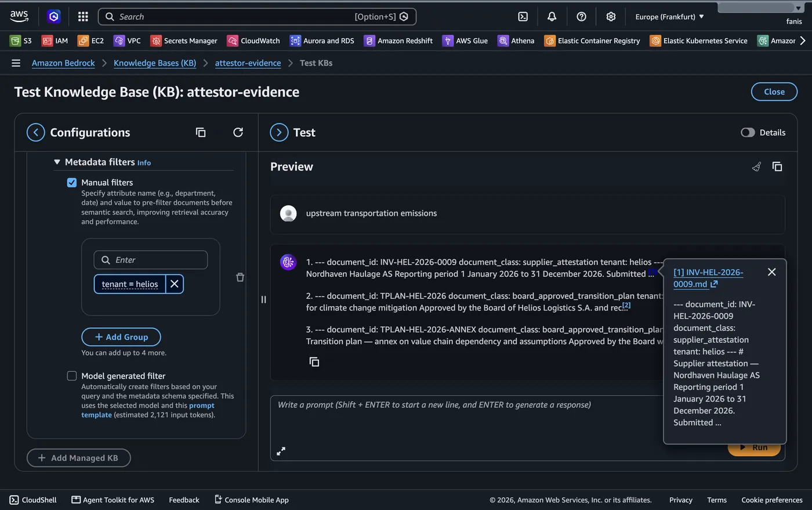Open the Elastic Container Registry bookmark

(x=592, y=41)
